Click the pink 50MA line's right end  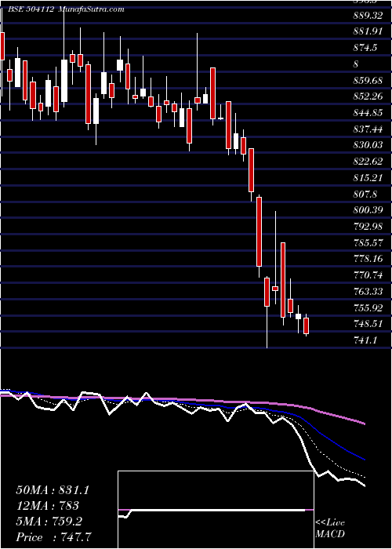coord(364,424)
